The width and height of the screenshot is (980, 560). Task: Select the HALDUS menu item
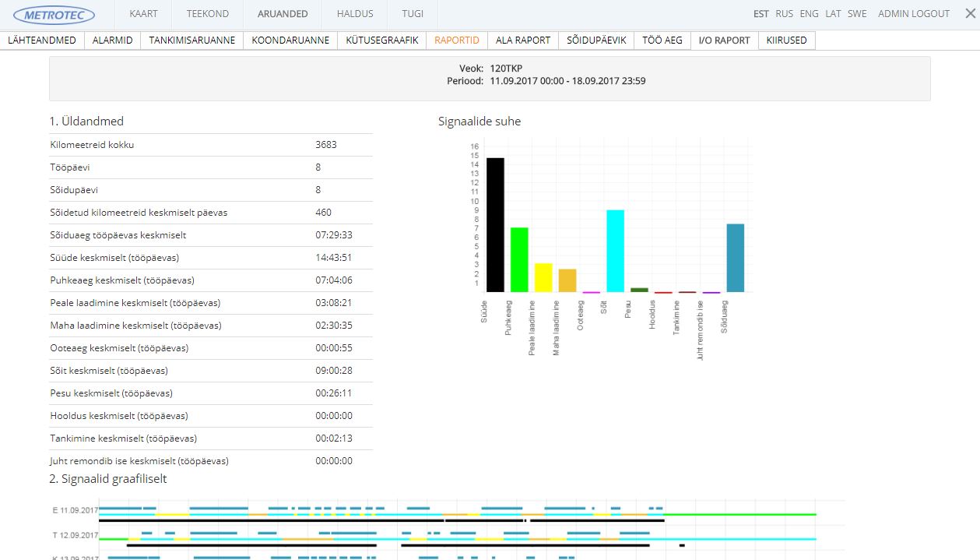pos(355,14)
